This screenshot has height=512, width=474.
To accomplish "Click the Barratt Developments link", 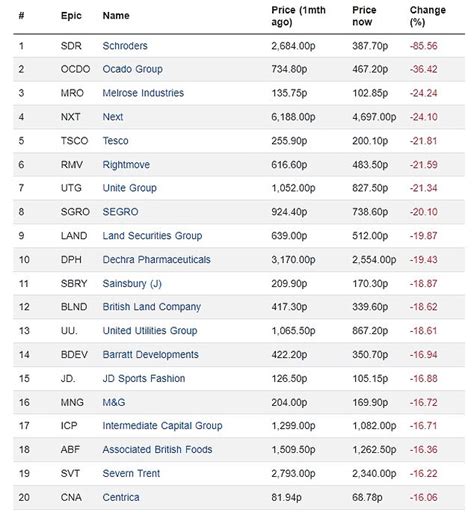I will click(x=151, y=354).
